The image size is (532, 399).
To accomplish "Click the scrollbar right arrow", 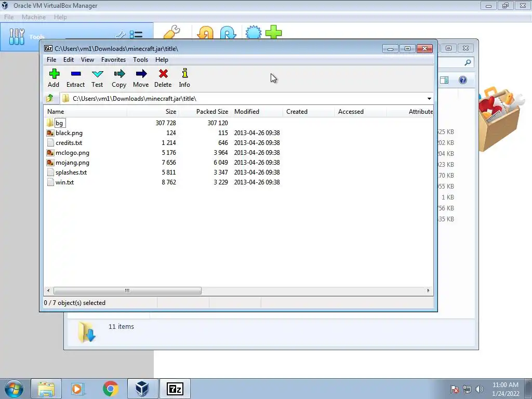I will tap(428, 290).
